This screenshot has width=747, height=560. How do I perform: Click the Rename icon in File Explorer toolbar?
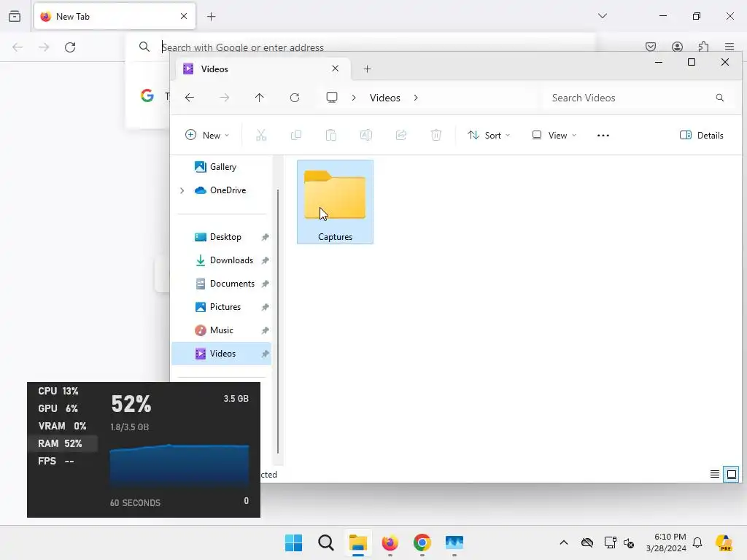pyautogui.click(x=366, y=135)
